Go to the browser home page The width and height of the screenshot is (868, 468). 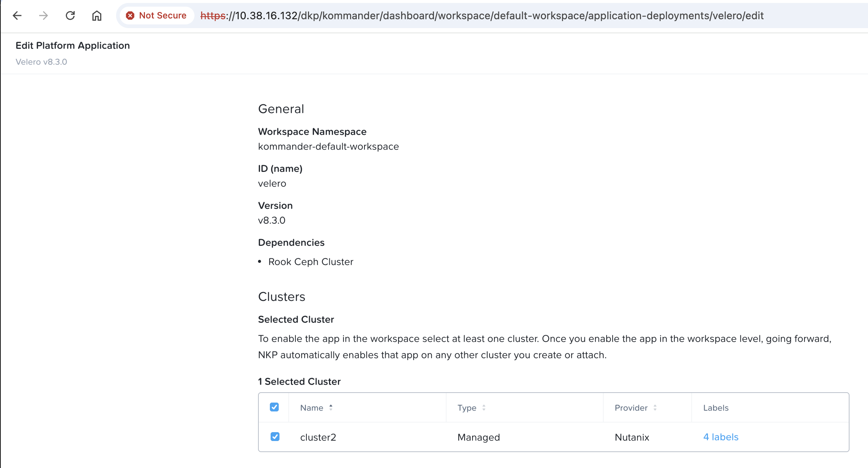pos(97,16)
